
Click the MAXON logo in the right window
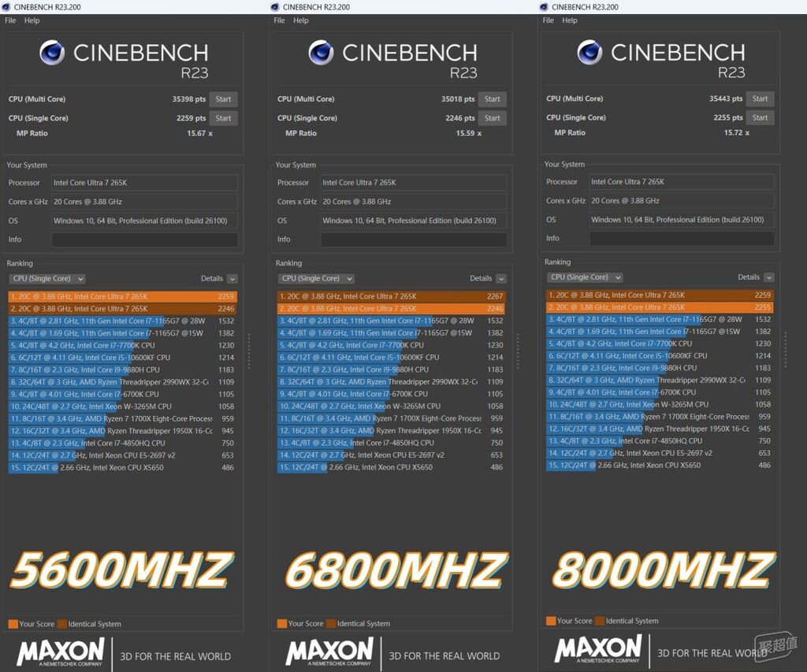click(599, 649)
